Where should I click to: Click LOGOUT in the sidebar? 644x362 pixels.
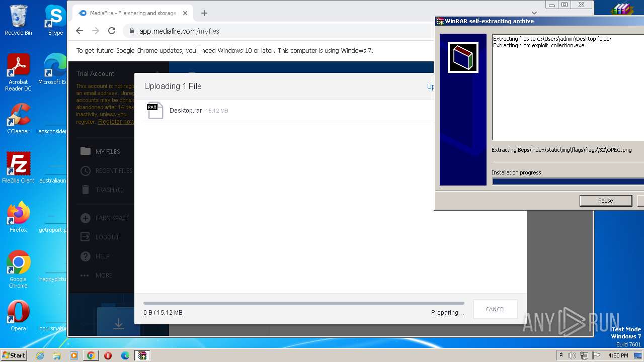pos(101,237)
